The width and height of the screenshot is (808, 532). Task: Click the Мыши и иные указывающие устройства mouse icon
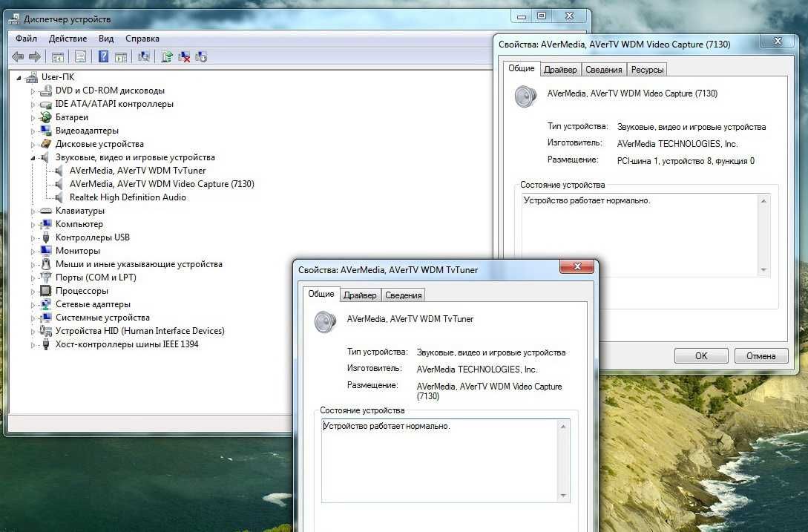pos(46,264)
